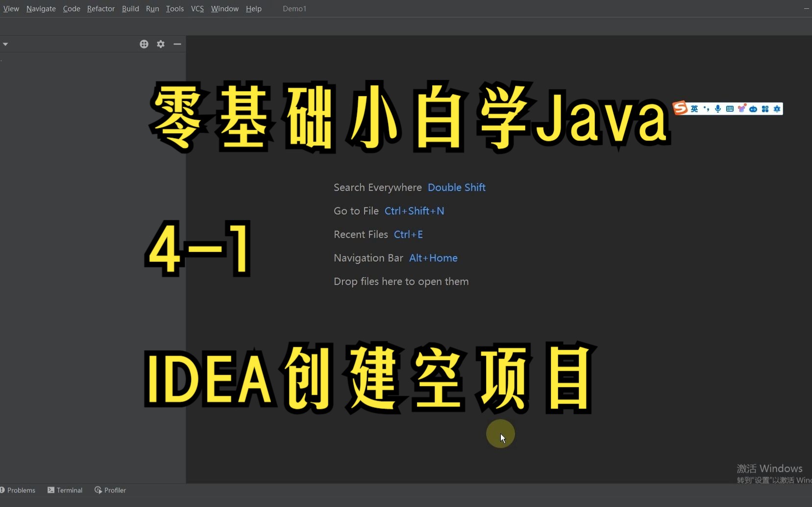
Task: Click the Ctrl+Shift+N shortcut link
Action: coord(415,211)
